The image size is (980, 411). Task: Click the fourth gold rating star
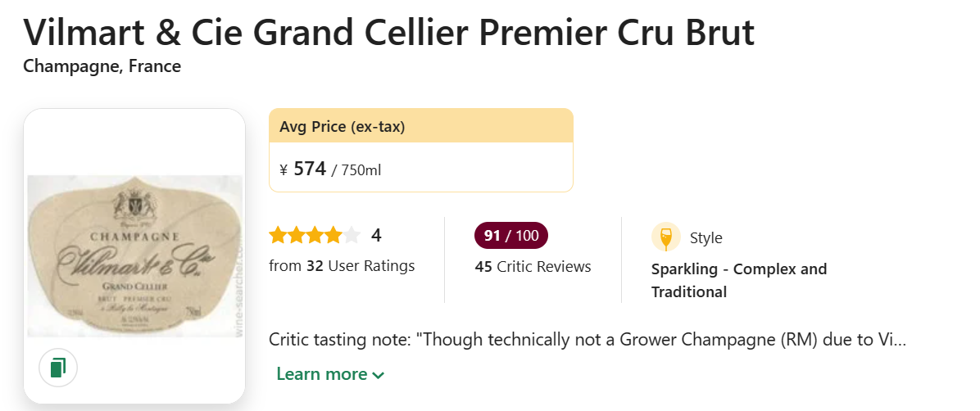point(333,236)
